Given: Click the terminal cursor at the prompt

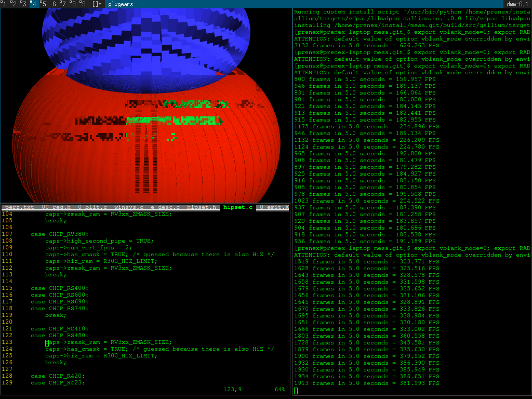Looking at the screenshot, I should (296, 391).
